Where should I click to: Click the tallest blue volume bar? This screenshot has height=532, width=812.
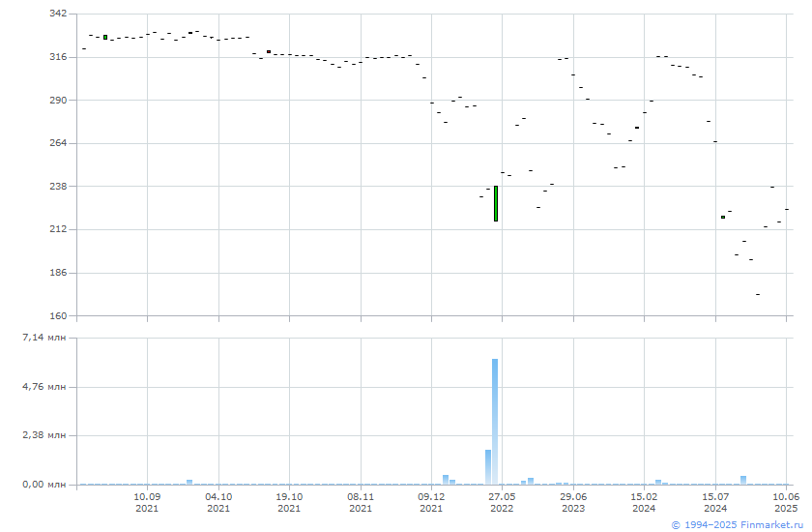point(495,422)
